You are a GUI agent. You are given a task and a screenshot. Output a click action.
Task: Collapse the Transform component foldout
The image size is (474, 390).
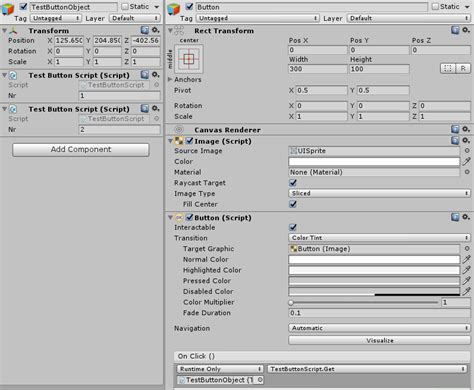tap(4, 30)
